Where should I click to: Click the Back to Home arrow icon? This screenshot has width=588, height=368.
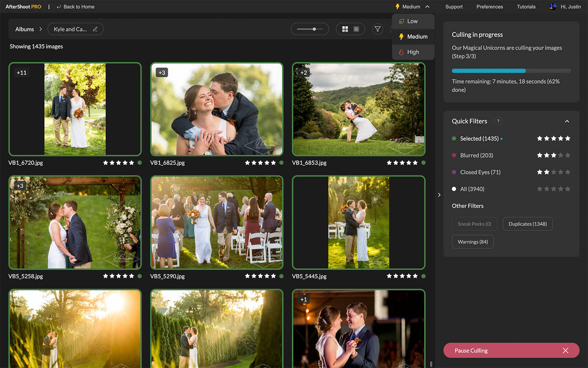59,7
